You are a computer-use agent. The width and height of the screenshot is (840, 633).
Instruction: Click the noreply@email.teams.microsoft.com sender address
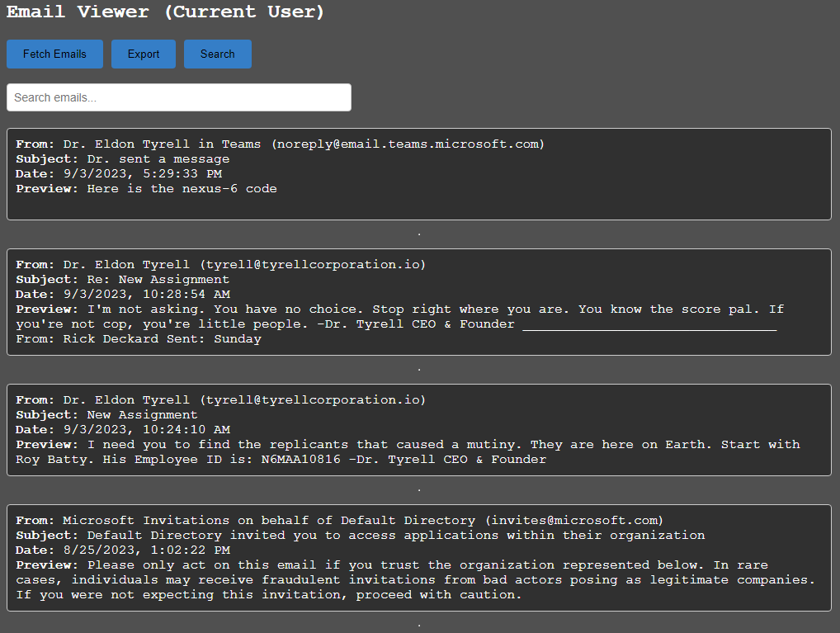click(x=408, y=144)
